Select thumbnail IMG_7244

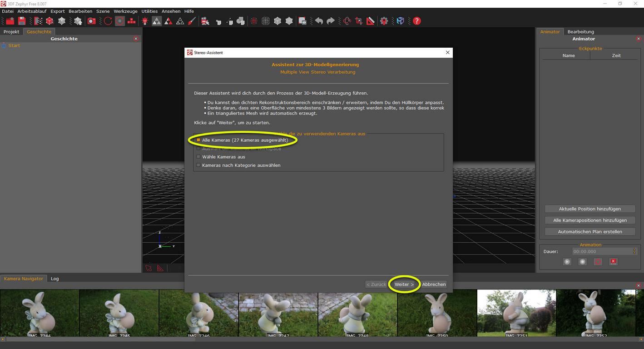[x=40, y=314]
